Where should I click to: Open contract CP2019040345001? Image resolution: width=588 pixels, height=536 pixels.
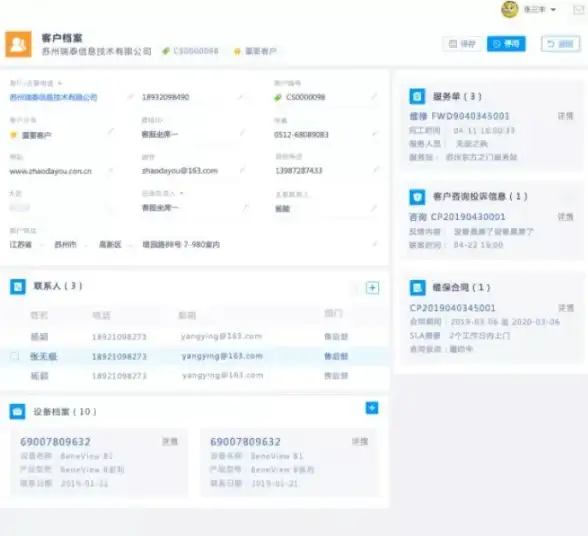click(x=453, y=308)
